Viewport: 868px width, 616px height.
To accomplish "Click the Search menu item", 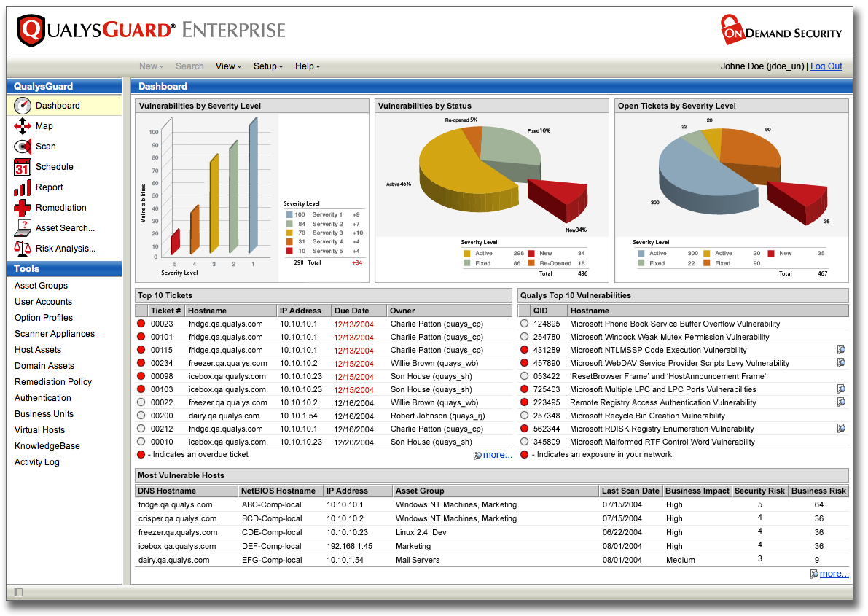I will pyautogui.click(x=190, y=66).
